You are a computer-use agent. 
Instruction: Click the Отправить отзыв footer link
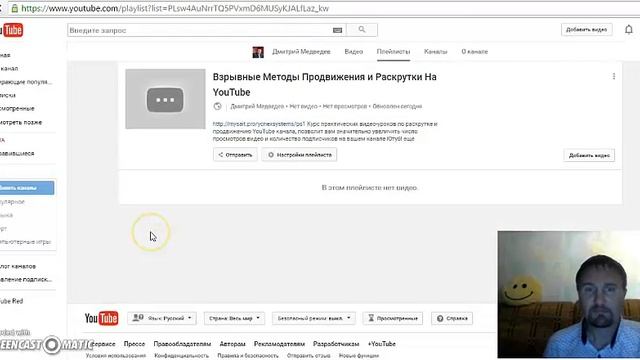pos(309,356)
